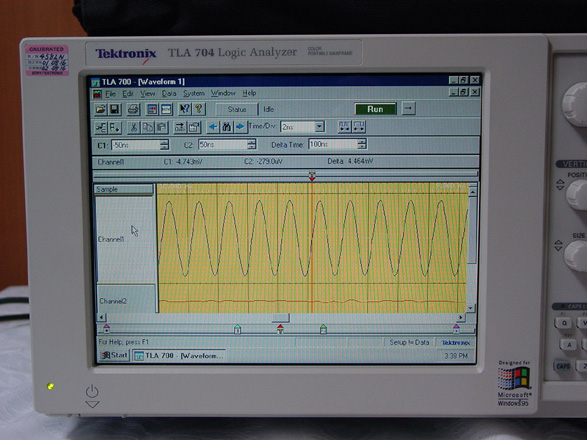
Task: Click the yellow question mark Help icon
Action: click(198, 109)
